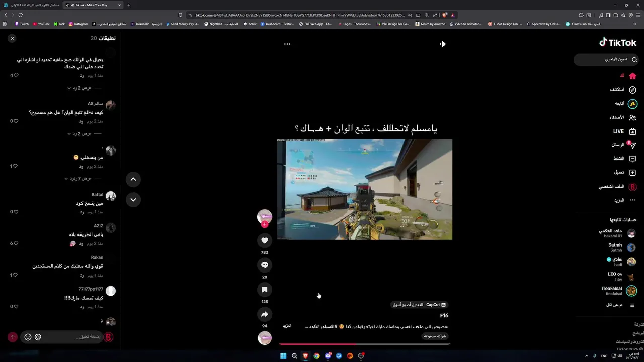The width and height of the screenshot is (644, 362).
Task: Open the Instagram bookmark
Action: [x=78, y=24]
